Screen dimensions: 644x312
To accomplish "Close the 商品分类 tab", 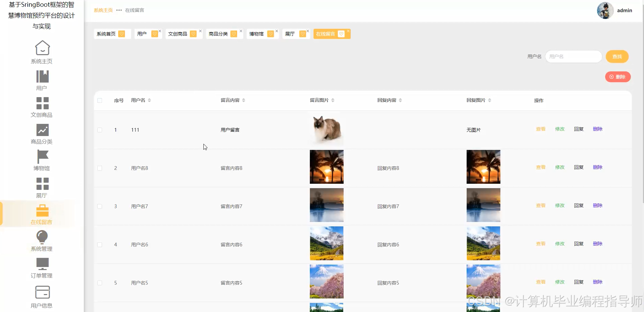I will pos(241,31).
